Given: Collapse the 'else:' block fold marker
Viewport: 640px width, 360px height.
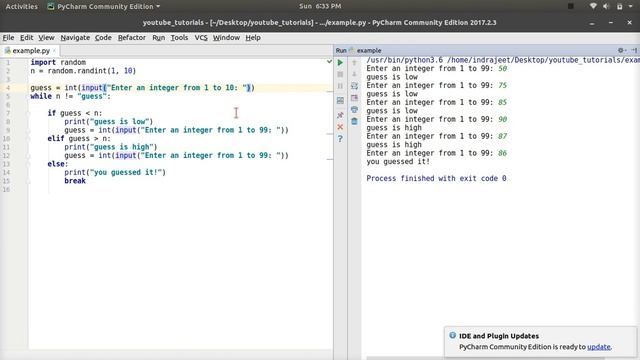Looking at the screenshot, I should point(28,164).
